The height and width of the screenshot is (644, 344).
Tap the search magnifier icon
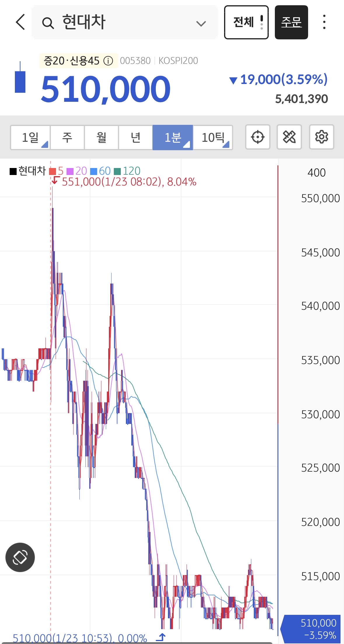coord(48,23)
